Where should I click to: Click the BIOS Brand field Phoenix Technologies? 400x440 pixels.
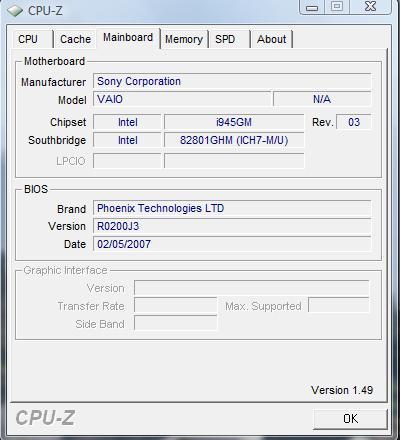[x=232, y=208]
